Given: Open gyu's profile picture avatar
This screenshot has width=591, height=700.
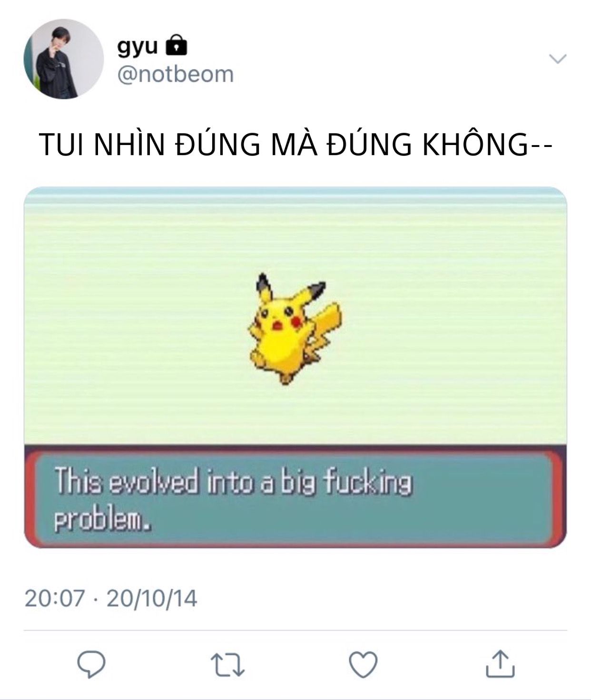Looking at the screenshot, I should point(63,59).
